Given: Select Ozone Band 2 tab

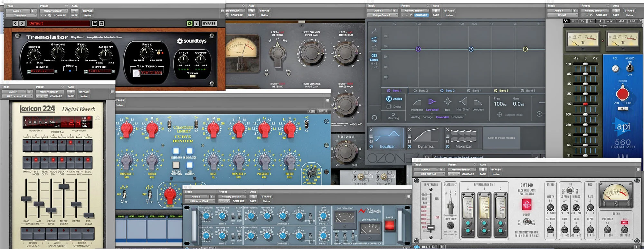Looking at the screenshot, I should pos(421,91).
